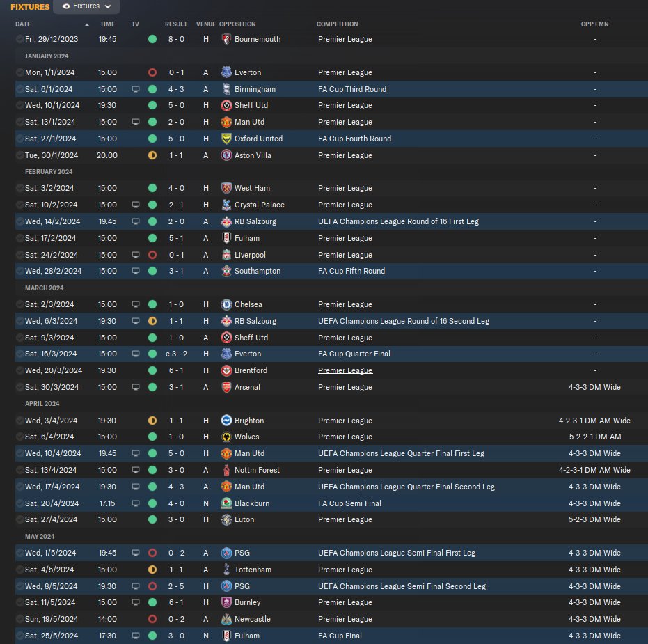The height and width of the screenshot is (644, 648).
Task: Click the 17:30 kickoff time for the FA Cup Final
Action: 107,636
